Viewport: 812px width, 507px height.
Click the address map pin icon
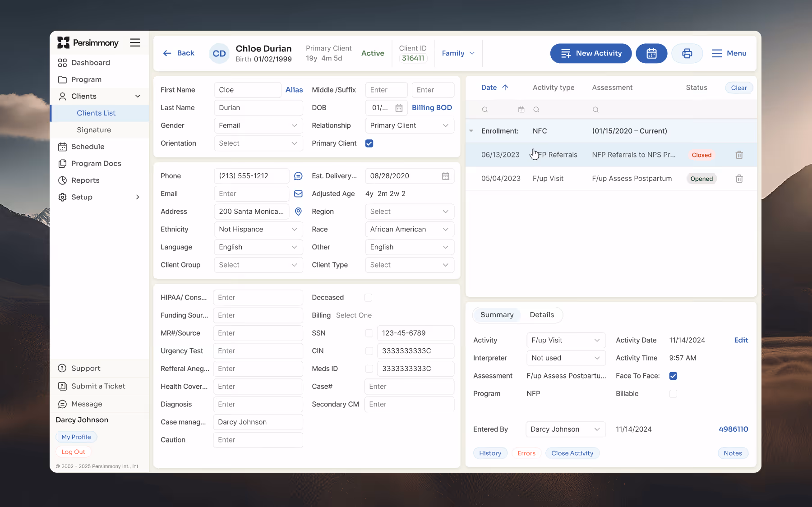pos(298,212)
